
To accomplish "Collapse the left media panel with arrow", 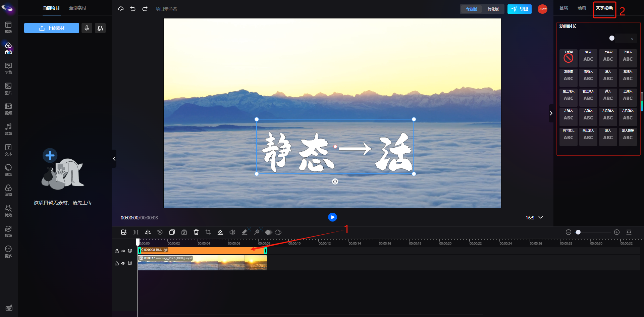I will pyautogui.click(x=114, y=159).
